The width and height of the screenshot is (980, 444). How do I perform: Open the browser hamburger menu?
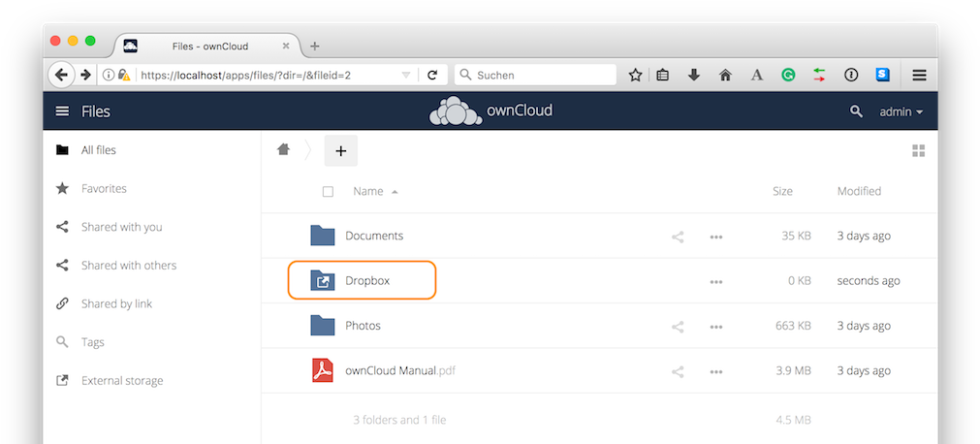point(919,75)
